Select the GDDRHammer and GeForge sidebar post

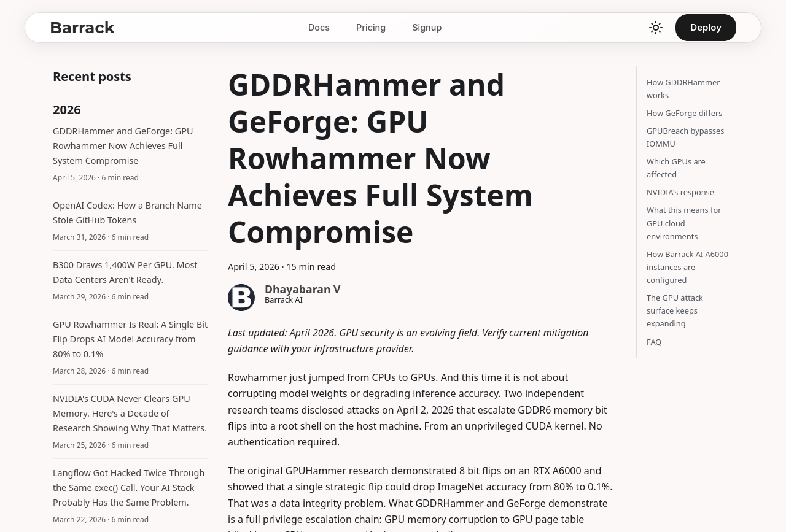(123, 146)
